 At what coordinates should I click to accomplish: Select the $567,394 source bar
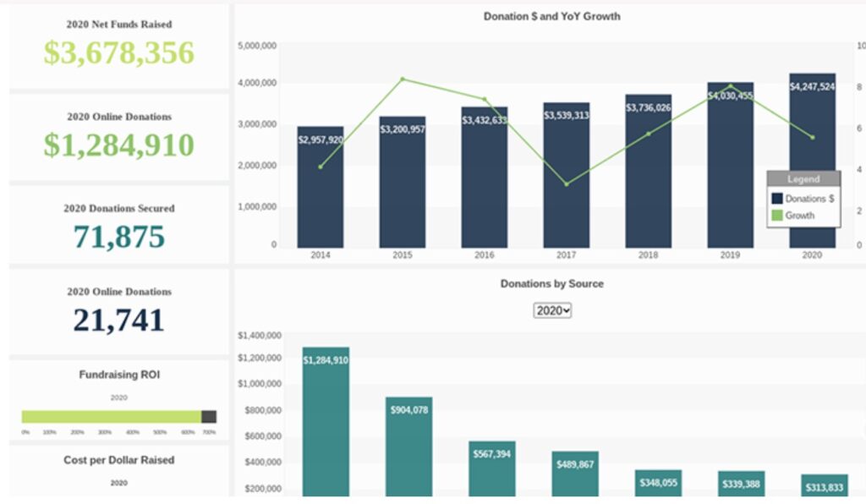coord(492,469)
